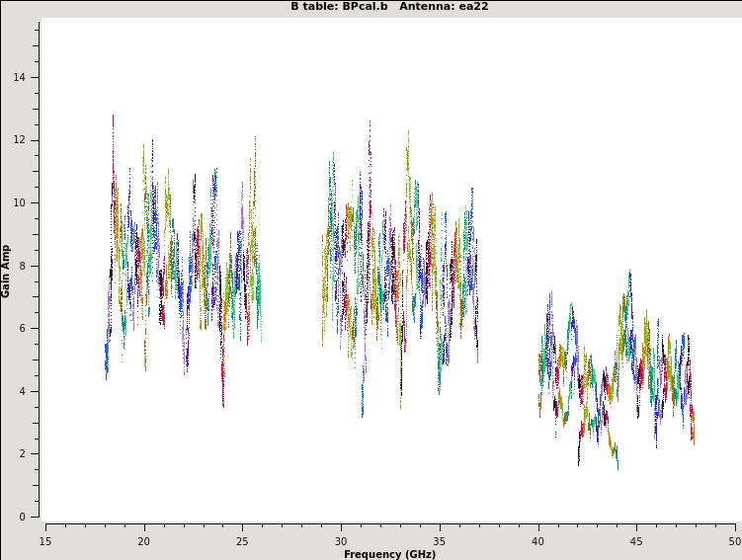Click the plot title 'B table: BPcal.b Antenna: ea22'

[389, 7]
